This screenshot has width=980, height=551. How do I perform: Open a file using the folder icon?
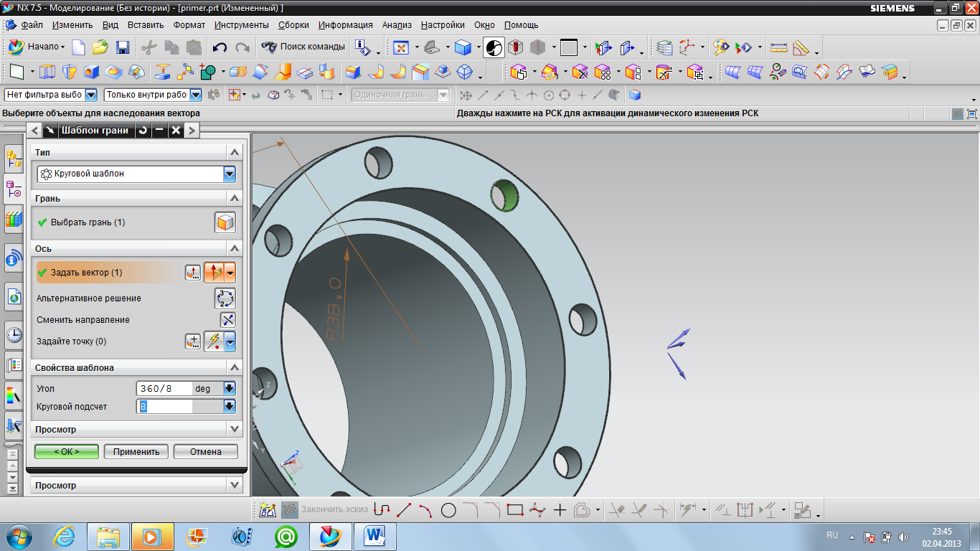pos(100,47)
